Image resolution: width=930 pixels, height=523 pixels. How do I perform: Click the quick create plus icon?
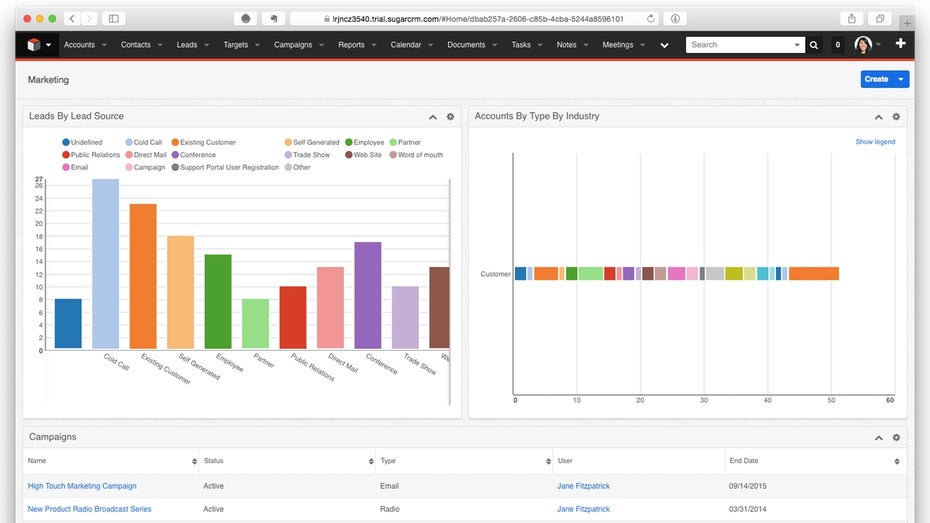pyautogui.click(x=900, y=43)
